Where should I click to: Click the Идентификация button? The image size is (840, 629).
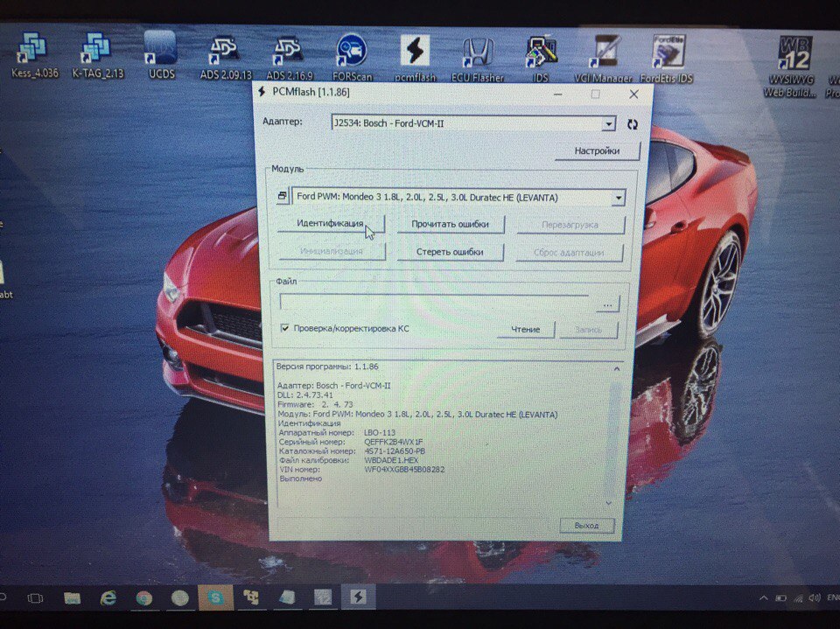coord(331,223)
